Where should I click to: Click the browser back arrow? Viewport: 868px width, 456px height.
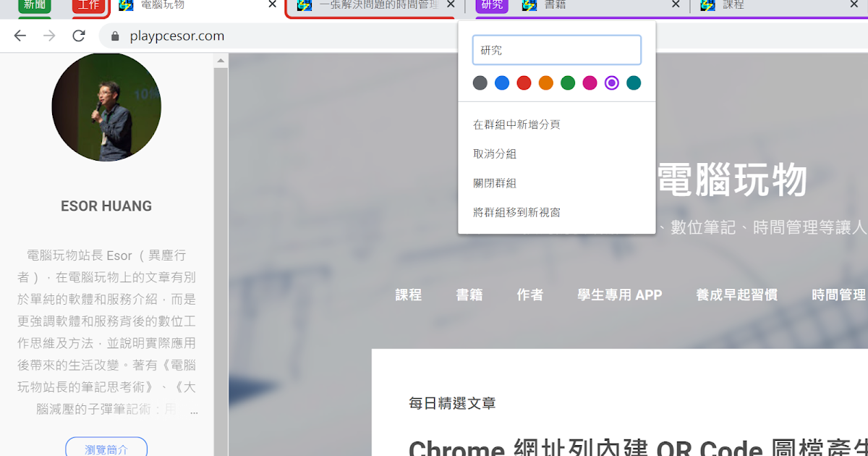coord(20,35)
